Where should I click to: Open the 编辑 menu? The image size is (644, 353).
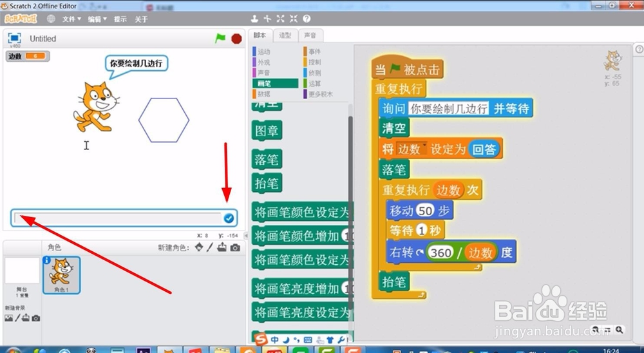pos(97,19)
